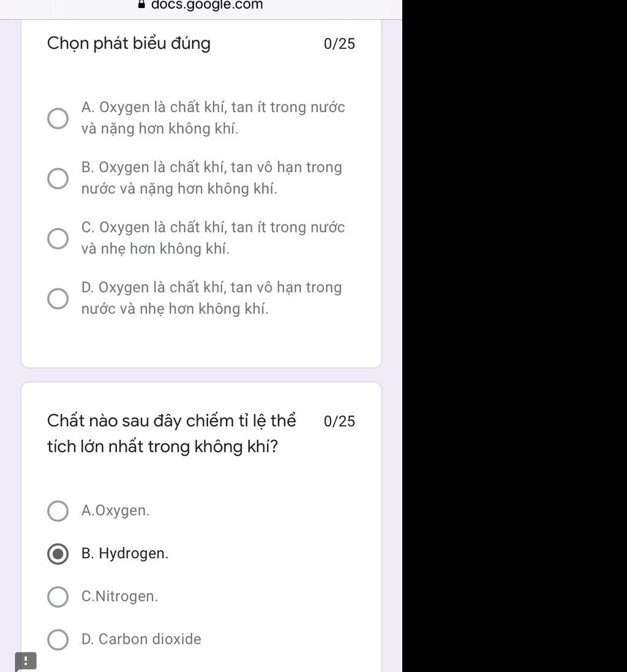The image size is (627, 672).
Task: Click the 'B. Hydrogen.' answer label
Action: [125, 553]
